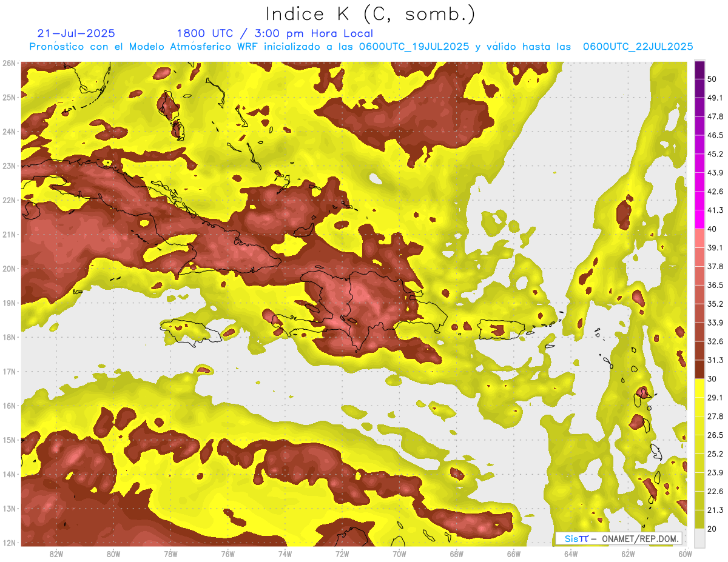Click the initialization time "0600UTC_19JUL2025"

(414, 46)
